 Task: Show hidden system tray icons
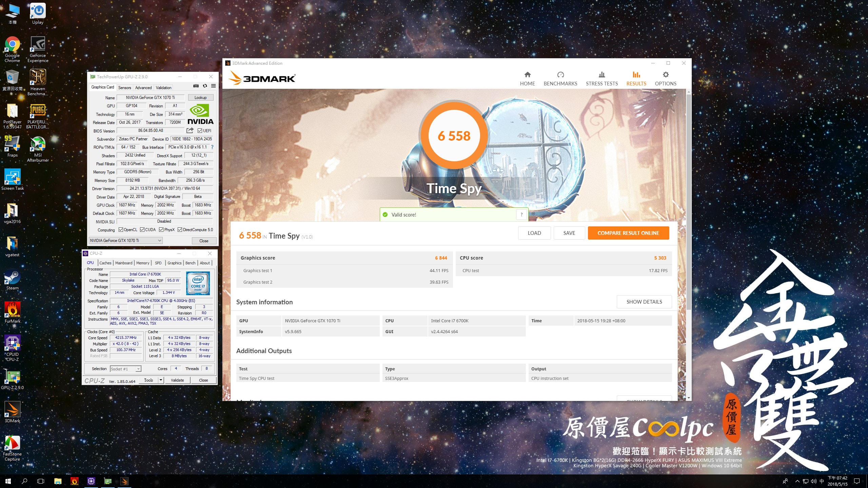pos(797,481)
